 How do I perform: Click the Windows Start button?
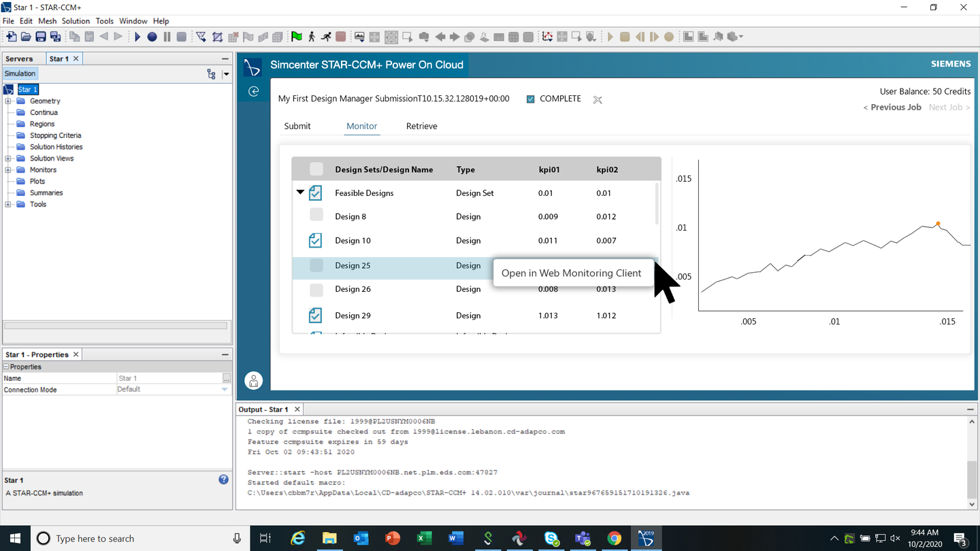[x=15, y=539]
